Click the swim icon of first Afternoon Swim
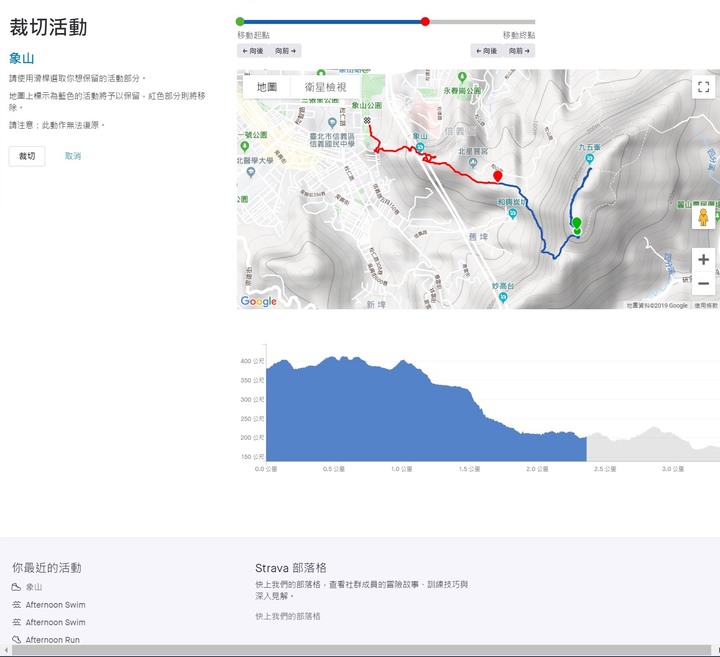The height and width of the screenshot is (657, 720). pos(17,605)
